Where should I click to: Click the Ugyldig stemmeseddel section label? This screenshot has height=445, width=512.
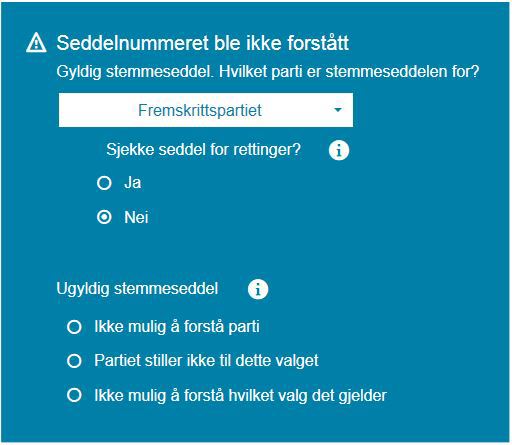pyautogui.click(x=137, y=289)
